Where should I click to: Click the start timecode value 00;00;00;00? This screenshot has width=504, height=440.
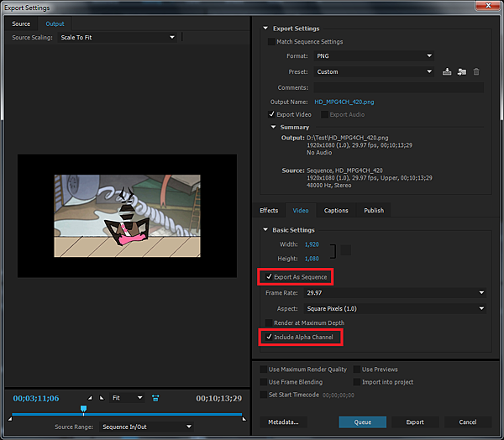point(339,395)
